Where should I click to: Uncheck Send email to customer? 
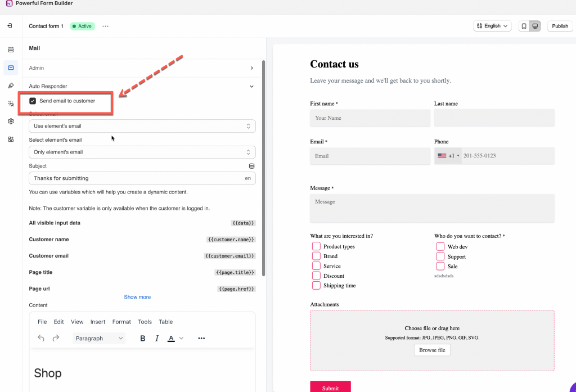tap(33, 101)
